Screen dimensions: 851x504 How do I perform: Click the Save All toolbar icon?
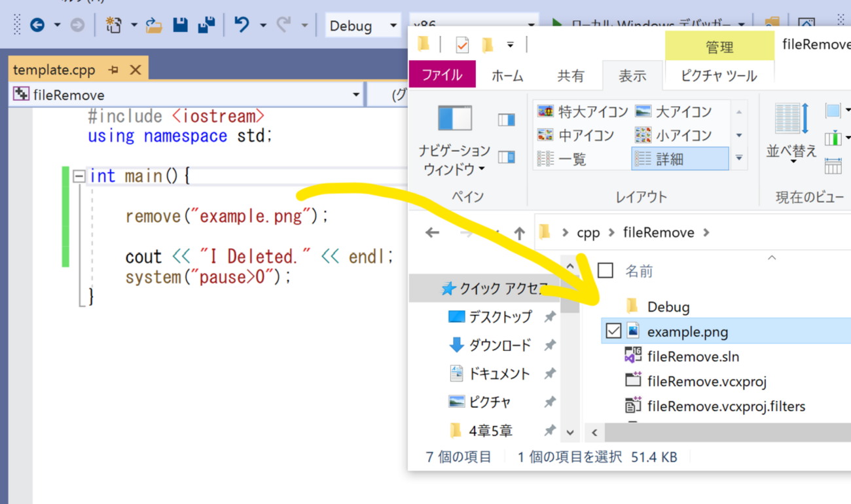pyautogui.click(x=206, y=26)
